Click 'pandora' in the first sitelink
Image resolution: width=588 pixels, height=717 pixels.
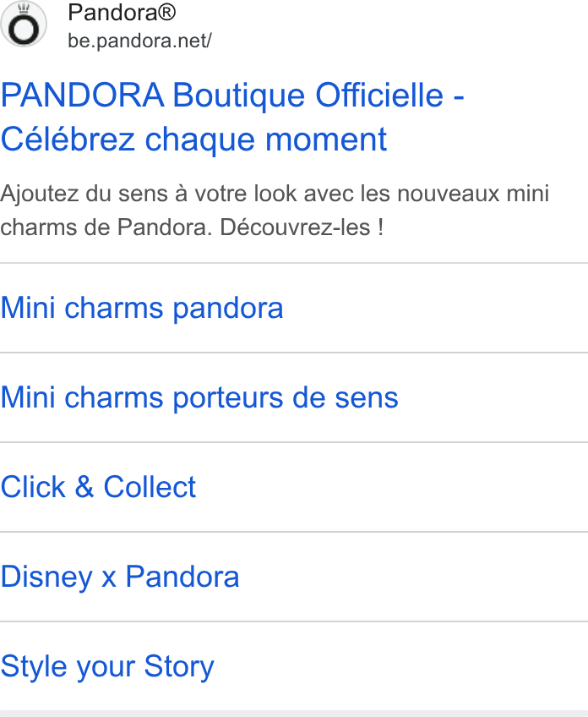click(228, 309)
